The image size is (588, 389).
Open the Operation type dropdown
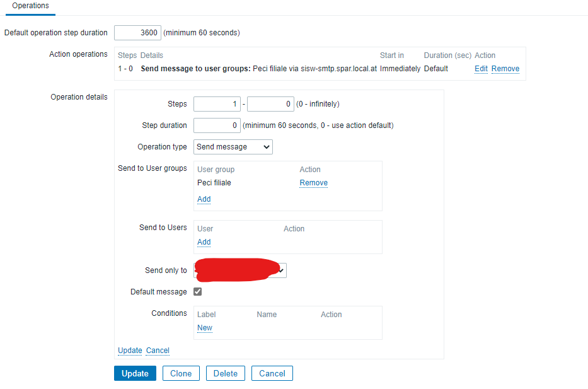tap(233, 147)
